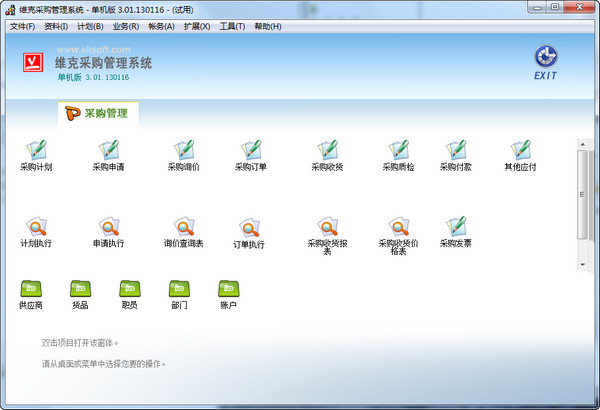Open the 部门 folder icon
This screenshot has width=600, height=410.
point(179,294)
